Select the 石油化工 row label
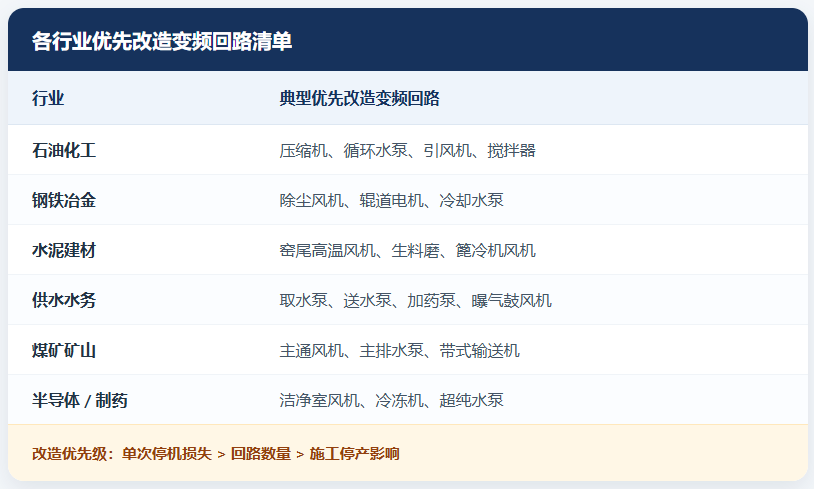This screenshot has width=814, height=489. [x=64, y=151]
